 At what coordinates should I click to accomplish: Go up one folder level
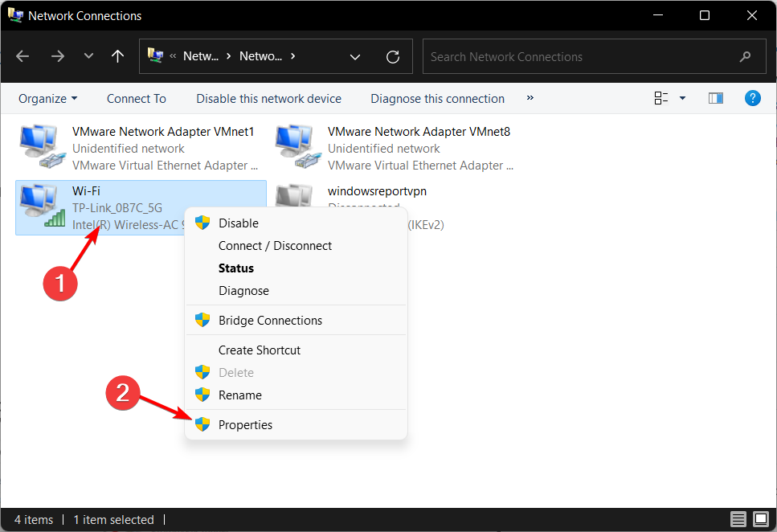117,56
